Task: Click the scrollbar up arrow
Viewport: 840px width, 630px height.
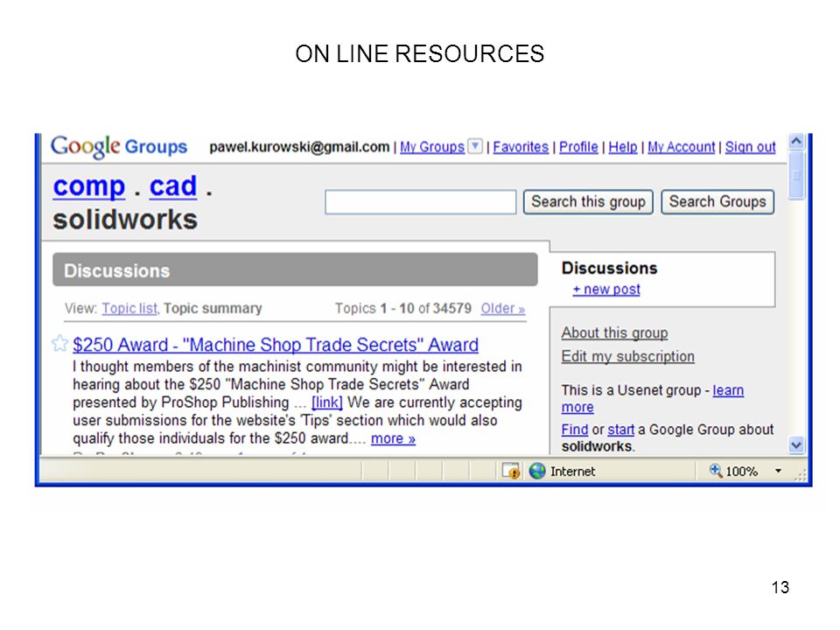Action: pos(796,142)
